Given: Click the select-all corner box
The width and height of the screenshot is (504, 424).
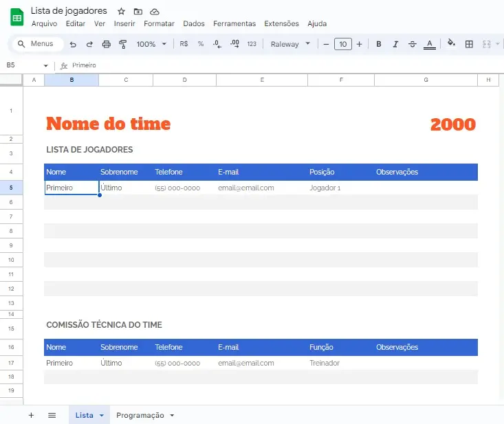Looking at the screenshot, I should click(x=11, y=80).
